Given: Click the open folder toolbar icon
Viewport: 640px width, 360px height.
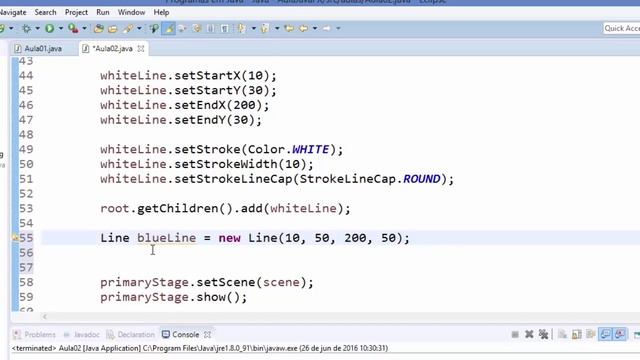Looking at the screenshot, I should click(x=113, y=29).
